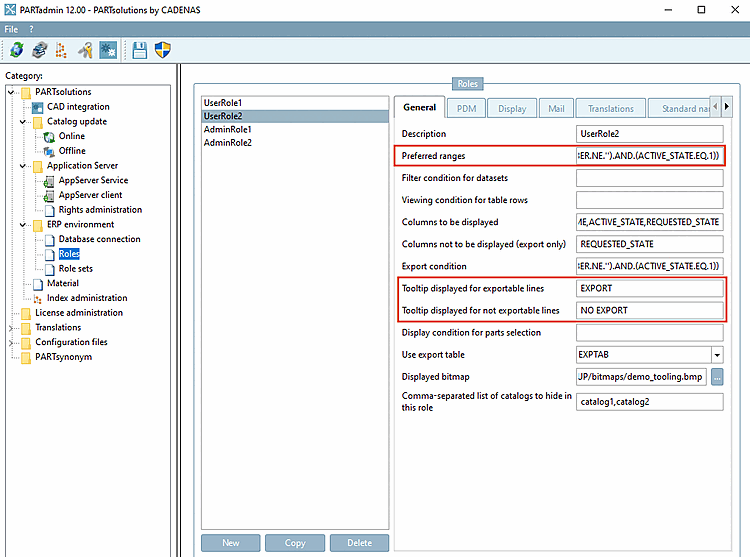Click the PARTadmin title bar app icon
The height and width of the screenshot is (557, 750).
click(x=10, y=10)
